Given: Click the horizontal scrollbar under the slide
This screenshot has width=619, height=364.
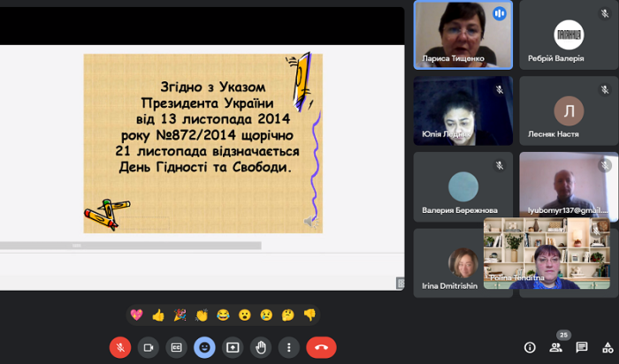Looking at the screenshot, I should coord(133,245).
